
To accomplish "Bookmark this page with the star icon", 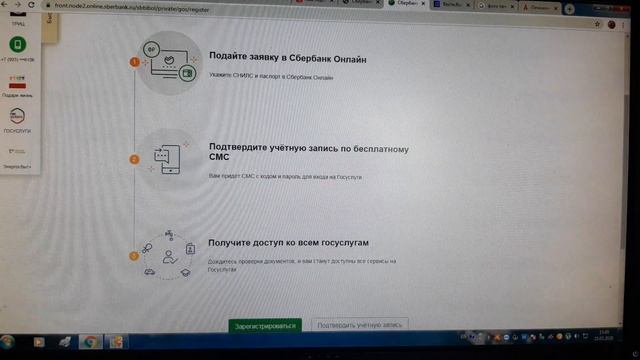I will tap(598, 24).
